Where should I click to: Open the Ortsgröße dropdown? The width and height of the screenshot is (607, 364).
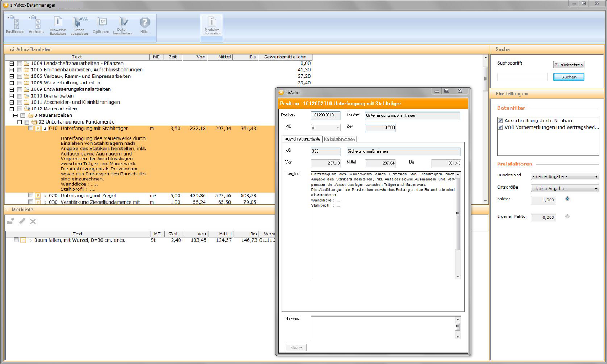[x=564, y=189]
